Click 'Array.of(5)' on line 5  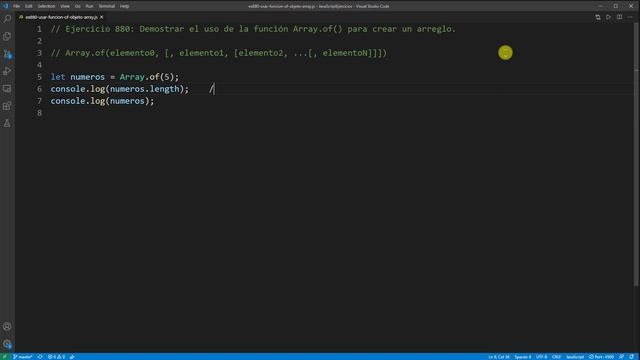[x=147, y=77]
